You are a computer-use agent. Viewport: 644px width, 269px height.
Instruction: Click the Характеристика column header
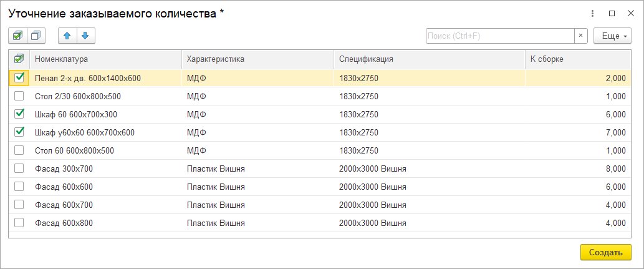pos(216,59)
